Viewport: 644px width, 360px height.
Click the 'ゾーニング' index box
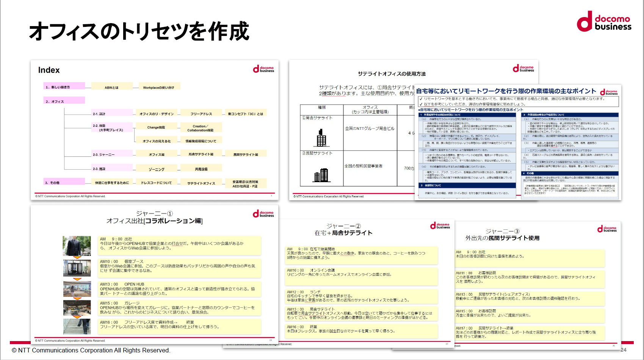[157, 168]
